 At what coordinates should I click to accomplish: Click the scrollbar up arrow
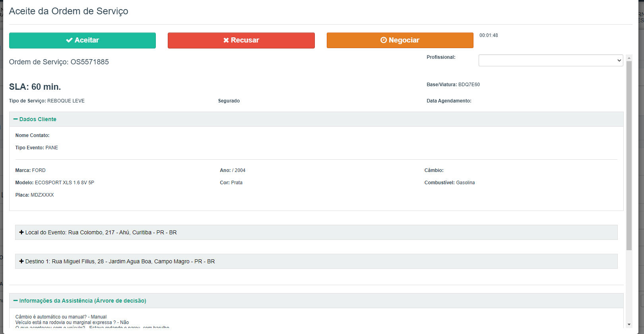point(629,58)
